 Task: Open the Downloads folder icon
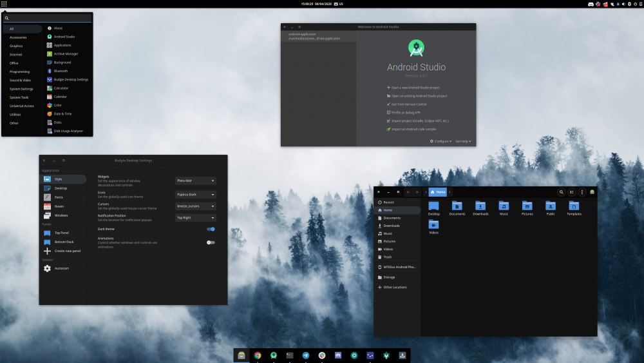click(x=480, y=207)
